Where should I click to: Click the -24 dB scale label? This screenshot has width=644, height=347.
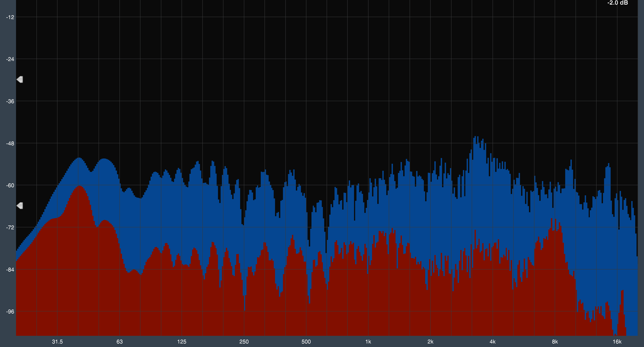pyautogui.click(x=10, y=59)
